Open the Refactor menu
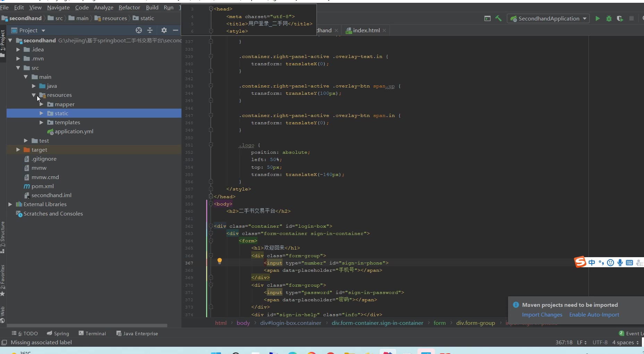Image resolution: width=644 pixels, height=354 pixels. (x=129, y=7)
